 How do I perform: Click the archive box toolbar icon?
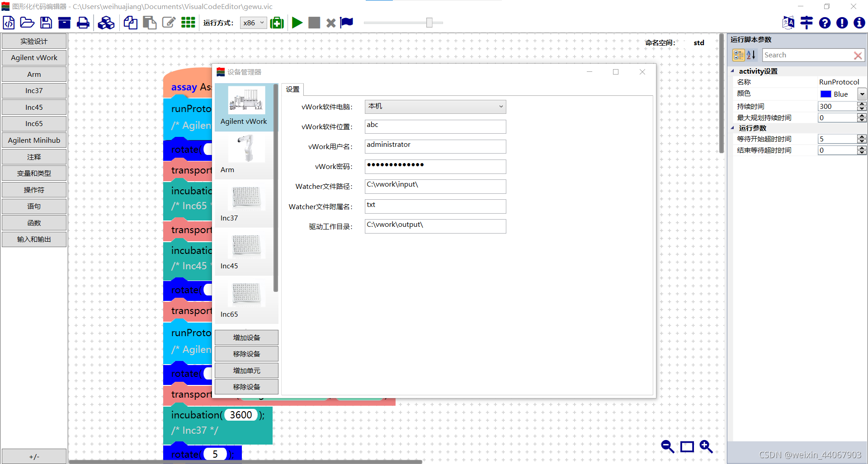coord(65,23)
